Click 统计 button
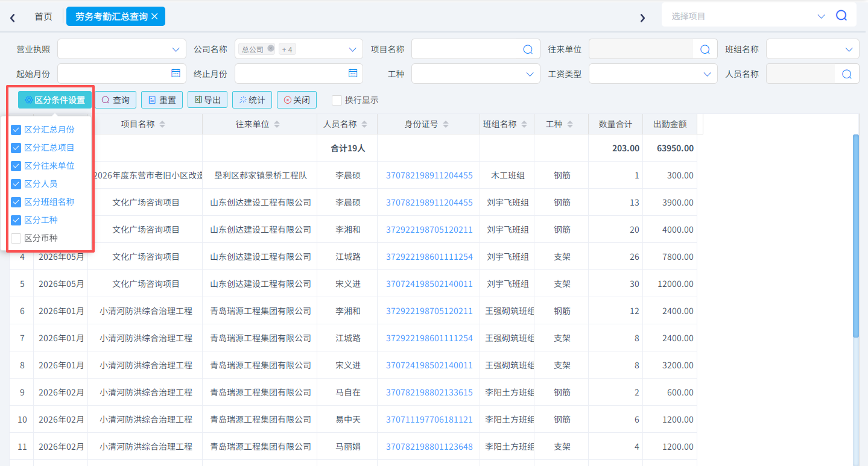Viewport: 868px width, 466px height. click(x=252, y=100)
